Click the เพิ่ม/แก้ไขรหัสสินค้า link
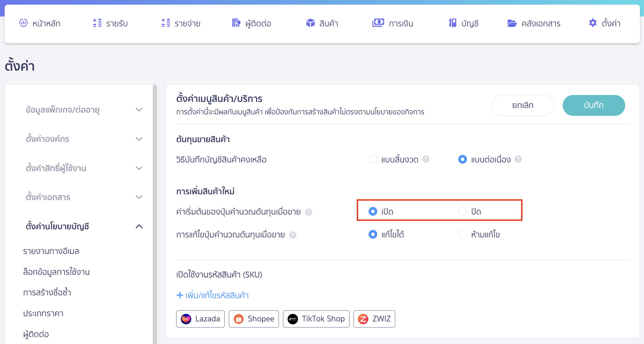Screen dimensions: 644x344 pos(213,295)
